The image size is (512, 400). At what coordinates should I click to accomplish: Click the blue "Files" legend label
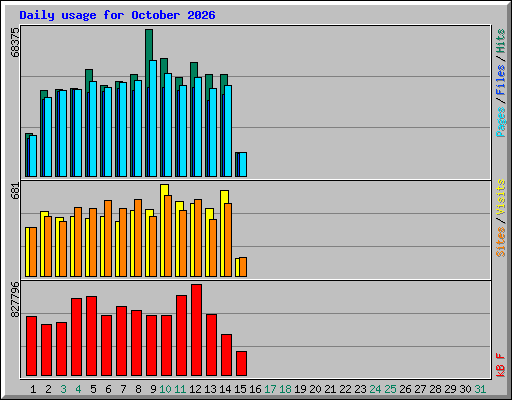click(x=501, y=80)
